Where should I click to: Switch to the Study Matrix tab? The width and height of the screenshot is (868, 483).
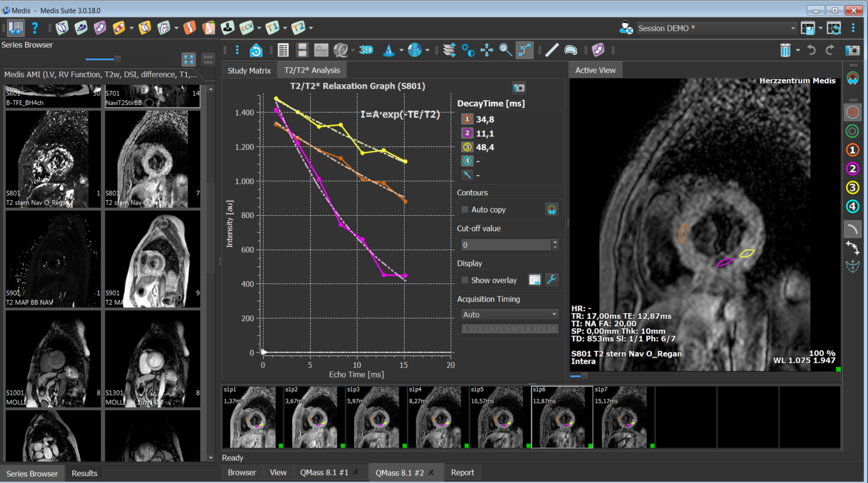(249, 71)
